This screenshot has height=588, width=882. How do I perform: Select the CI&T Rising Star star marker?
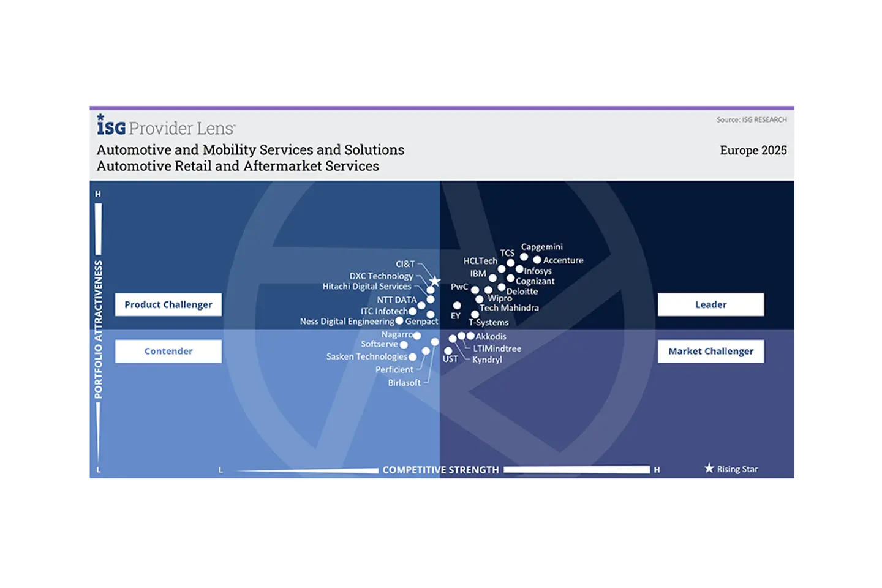(434, 281)
